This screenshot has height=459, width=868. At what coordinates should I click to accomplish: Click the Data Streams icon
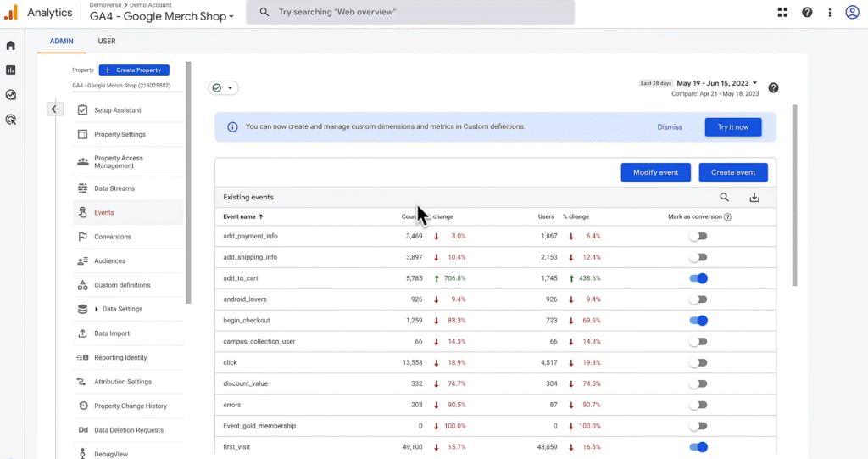tap(82, 188)
